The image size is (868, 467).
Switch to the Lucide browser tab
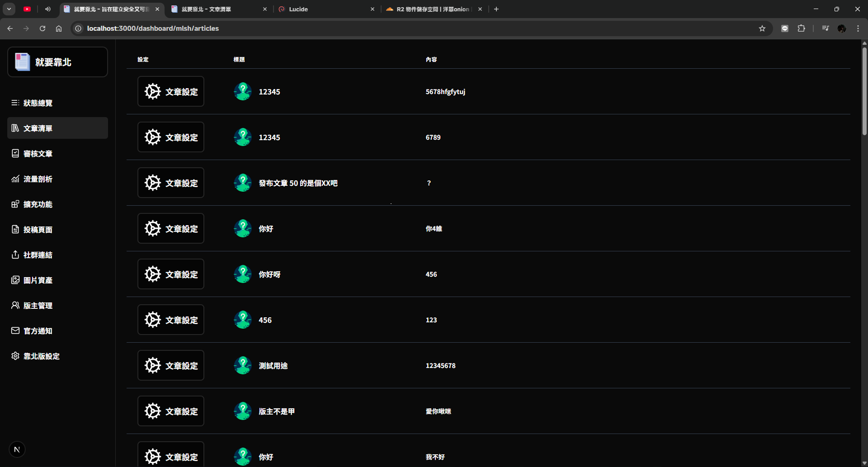coord(325,9)
